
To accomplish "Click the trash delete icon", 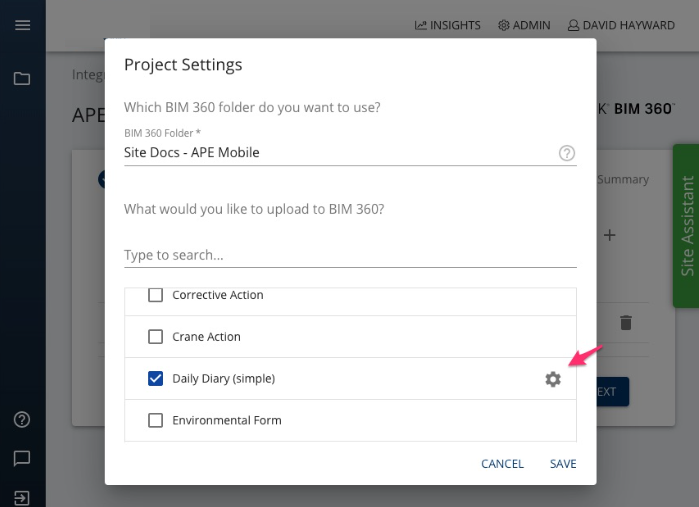I will tap(626, 322).
